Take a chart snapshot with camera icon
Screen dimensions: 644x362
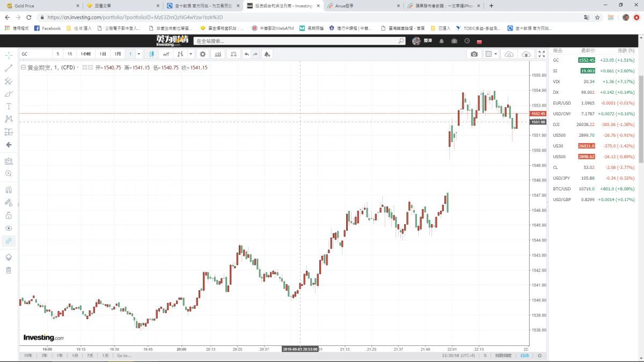pyautogui.click(x=474, y=54)
